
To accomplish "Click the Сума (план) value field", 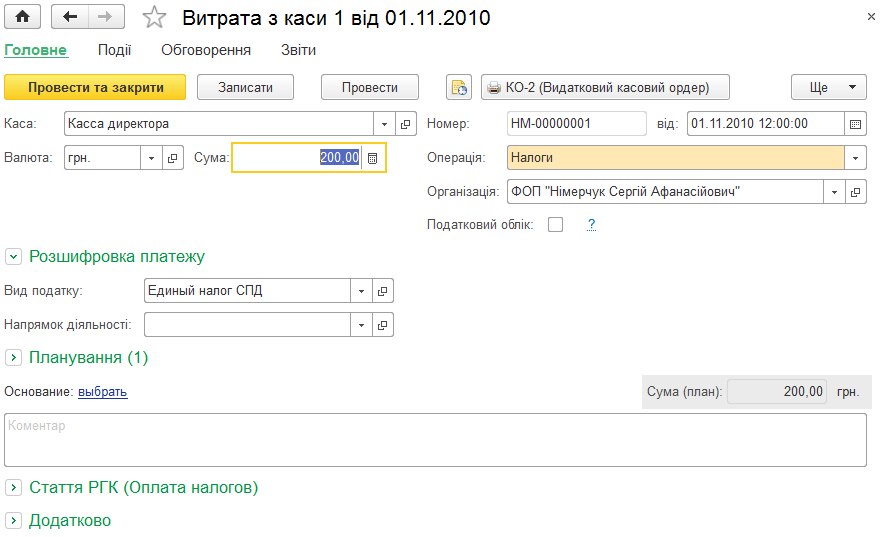I will tap(777, 392).
